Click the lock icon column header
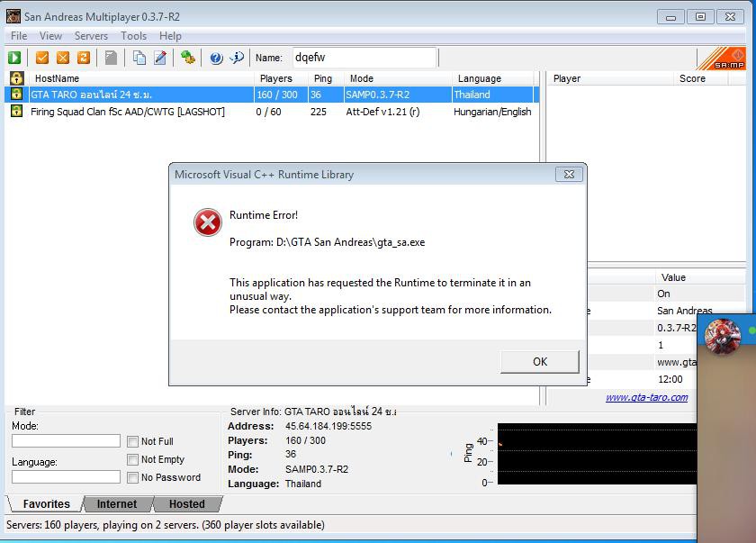The width and height of the screenshot is (756, 543). pyautogui.click(x=16, y=78)
